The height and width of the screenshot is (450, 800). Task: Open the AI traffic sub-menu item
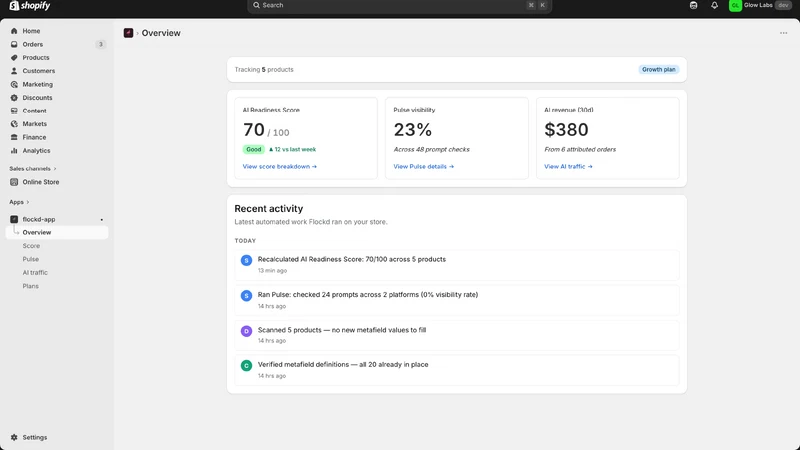click(x=35, y=272)
